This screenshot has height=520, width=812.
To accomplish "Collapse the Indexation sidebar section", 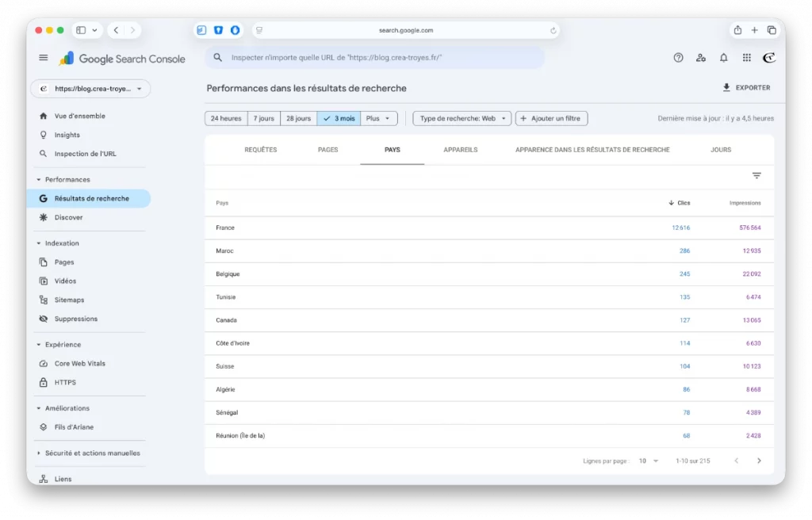I will point(39,243).
